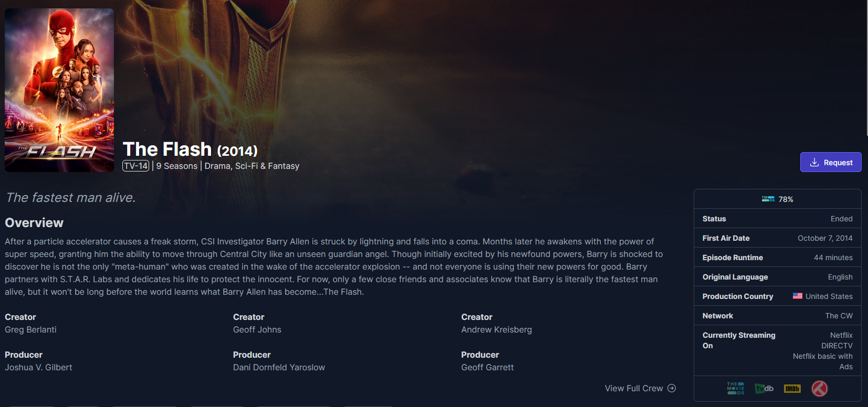Open creator Greg Berlanti's page

pyautogui.click(x=30, y=329)
